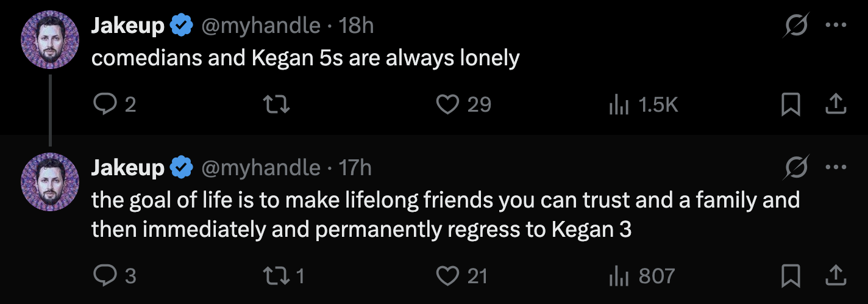Bookmark the 'goal of life' tweet
This screenshot has width=868, height=304.
[x=791, y=276]
